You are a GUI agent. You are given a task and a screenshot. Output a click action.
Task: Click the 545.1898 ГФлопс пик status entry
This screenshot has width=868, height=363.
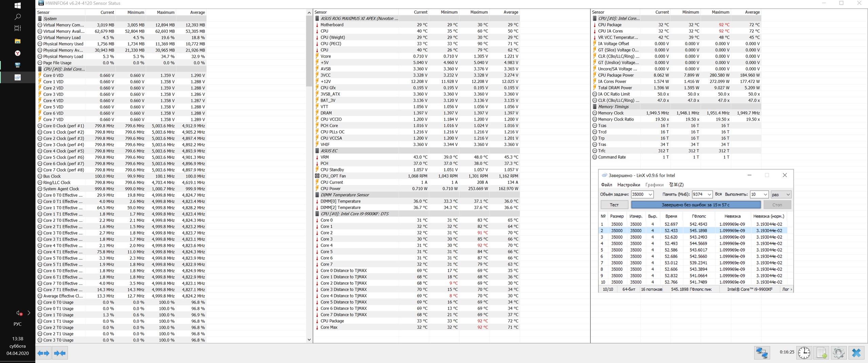691,289
